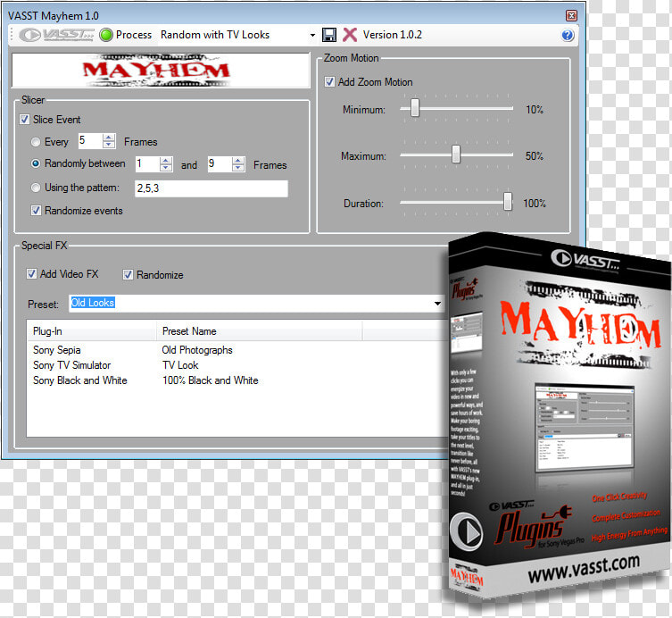
Task: Click the Old Photographs preset name
Action: tap(197, 350)
